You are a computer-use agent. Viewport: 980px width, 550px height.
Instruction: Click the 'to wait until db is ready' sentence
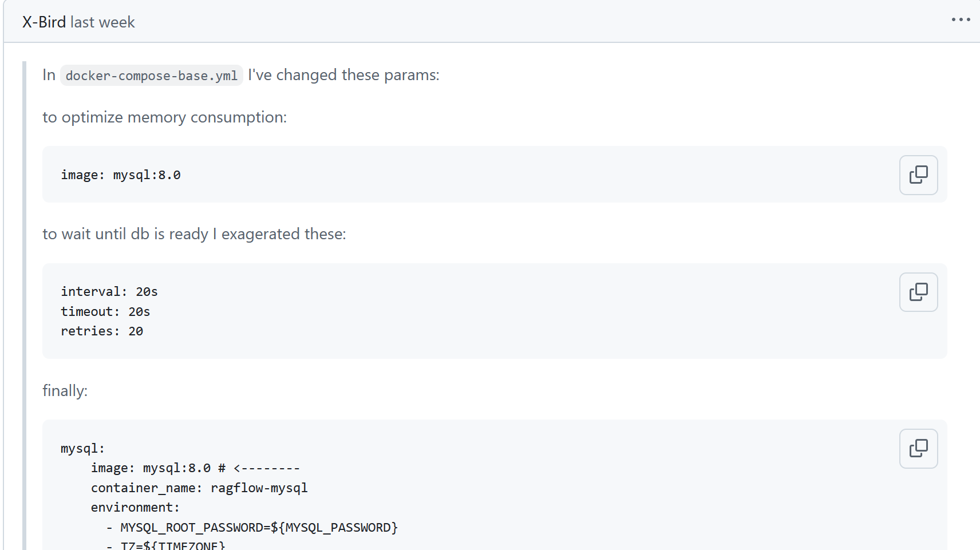click(x=194, y=234)
